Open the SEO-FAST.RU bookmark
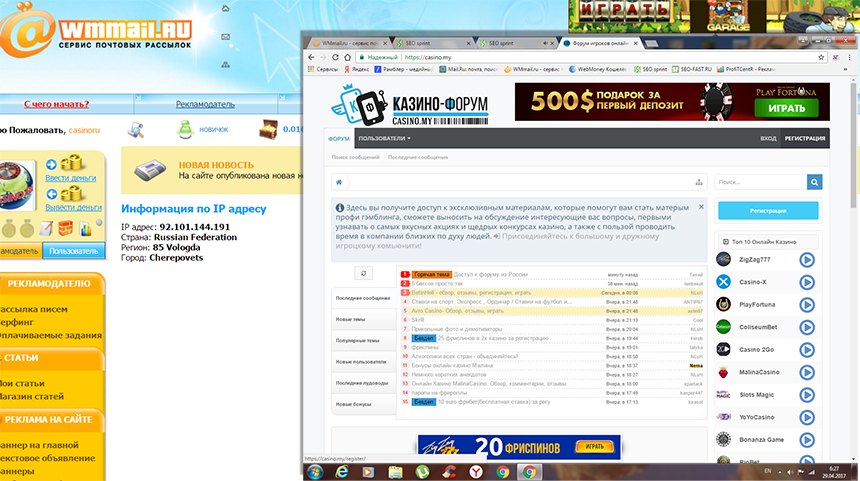 [x=692, y=70]
